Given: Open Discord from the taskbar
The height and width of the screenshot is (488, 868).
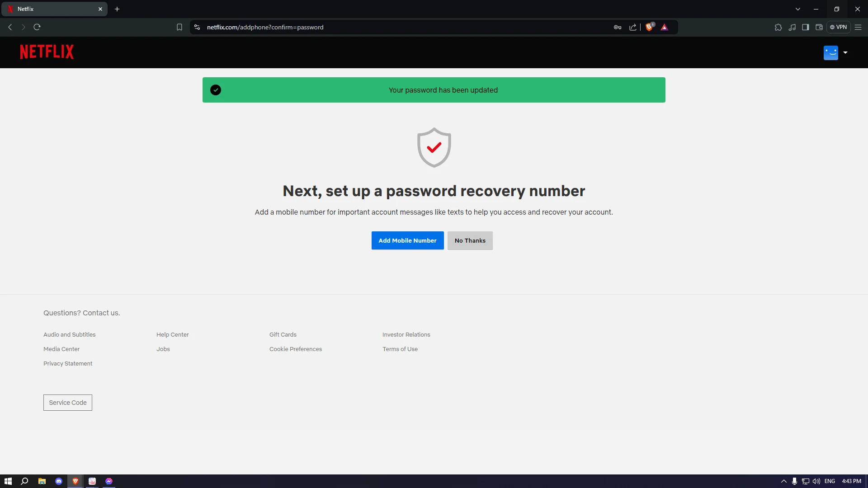Looking at the screenshot, I should click(59, 481).
